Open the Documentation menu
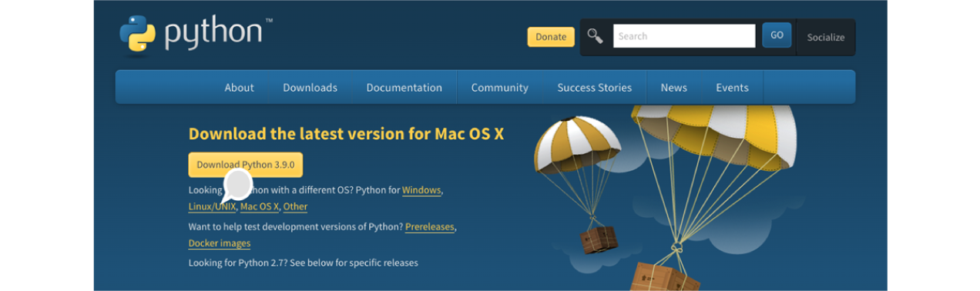980x291 pixels. (x=404, y=88)
